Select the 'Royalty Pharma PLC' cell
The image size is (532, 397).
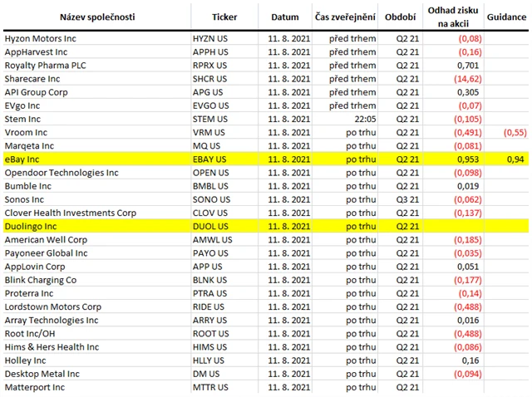tap(46, 65)
